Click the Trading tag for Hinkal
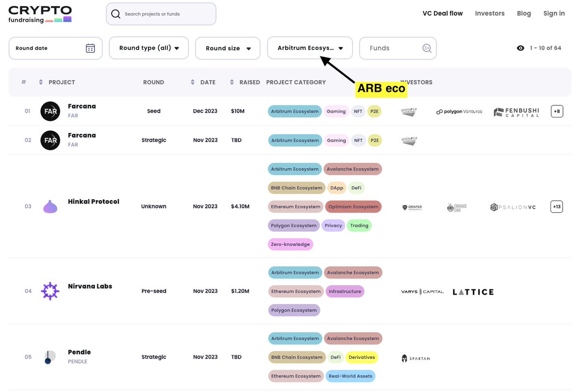Image resolution: width=580 pixels, height=392 pixels. pyautogui.click(x=359, y=226)
